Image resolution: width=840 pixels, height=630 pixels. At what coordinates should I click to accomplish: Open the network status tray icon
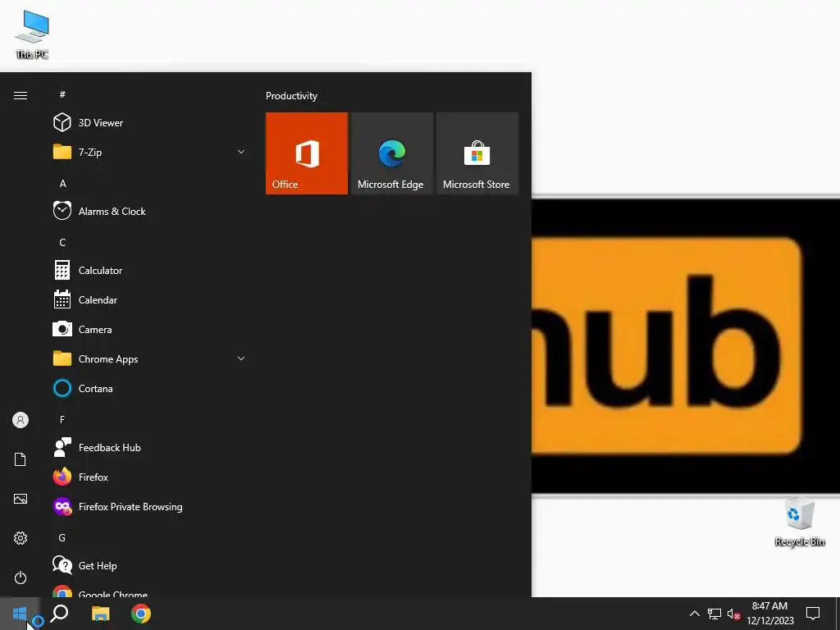[714, 614]
